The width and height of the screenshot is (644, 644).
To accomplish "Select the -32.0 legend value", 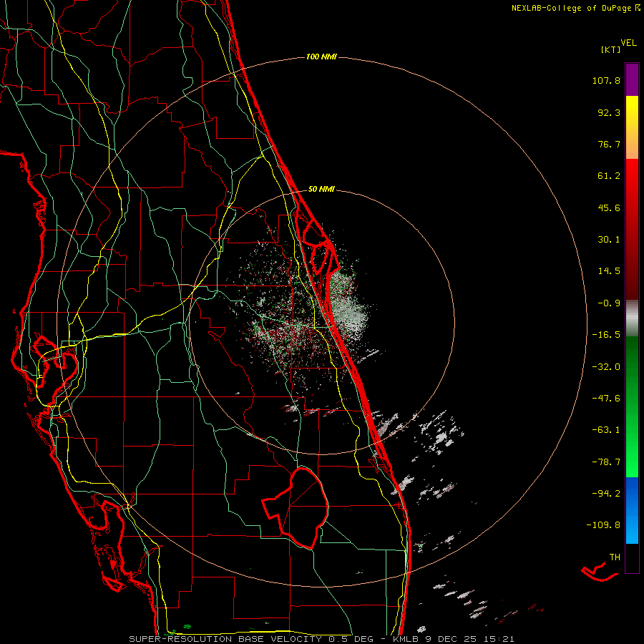I will coord(606,367).
